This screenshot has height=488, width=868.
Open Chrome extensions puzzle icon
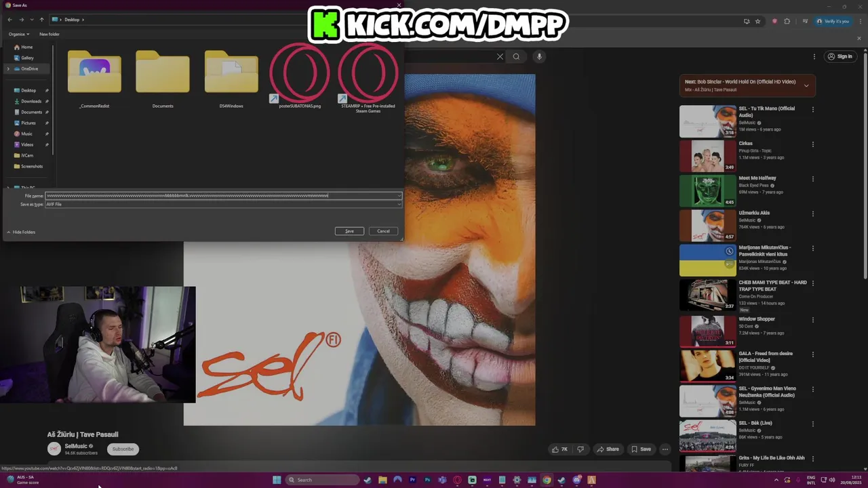787,21
